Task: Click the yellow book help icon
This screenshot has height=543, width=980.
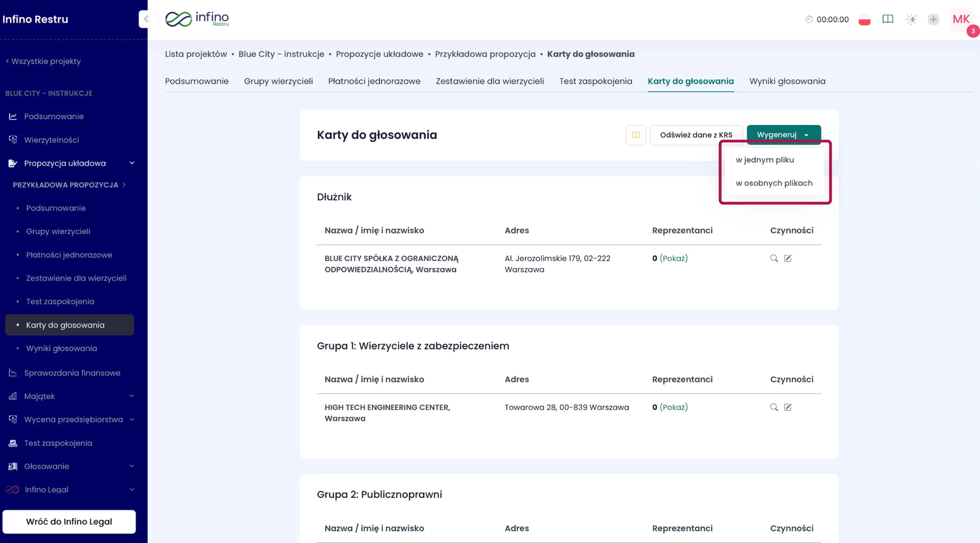Action: [x=635, y=135]
